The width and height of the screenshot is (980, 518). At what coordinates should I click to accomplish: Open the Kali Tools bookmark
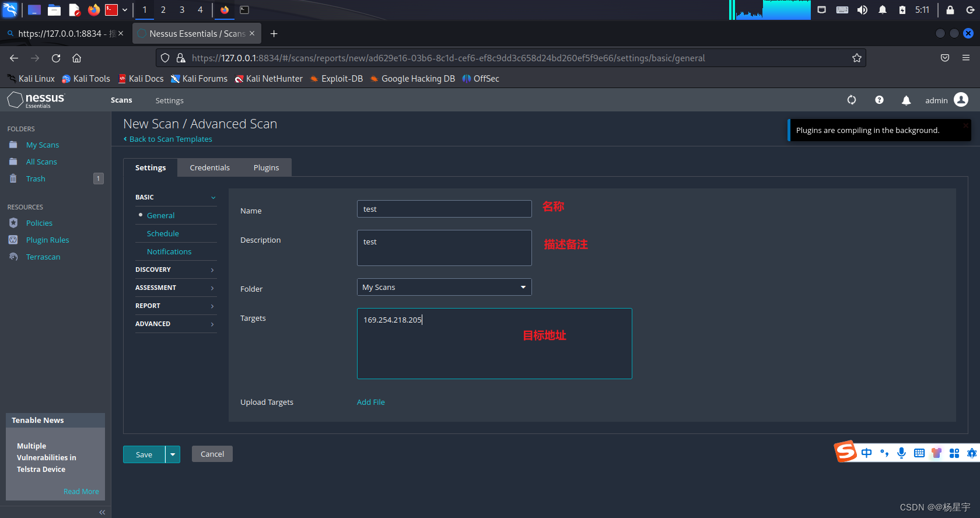click(86, 78)
